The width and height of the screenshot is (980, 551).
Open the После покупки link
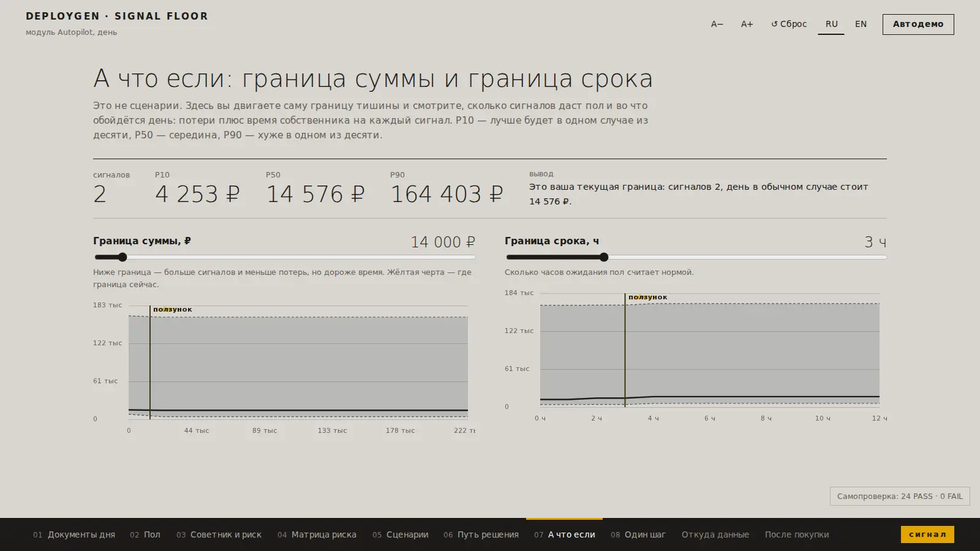797,534
